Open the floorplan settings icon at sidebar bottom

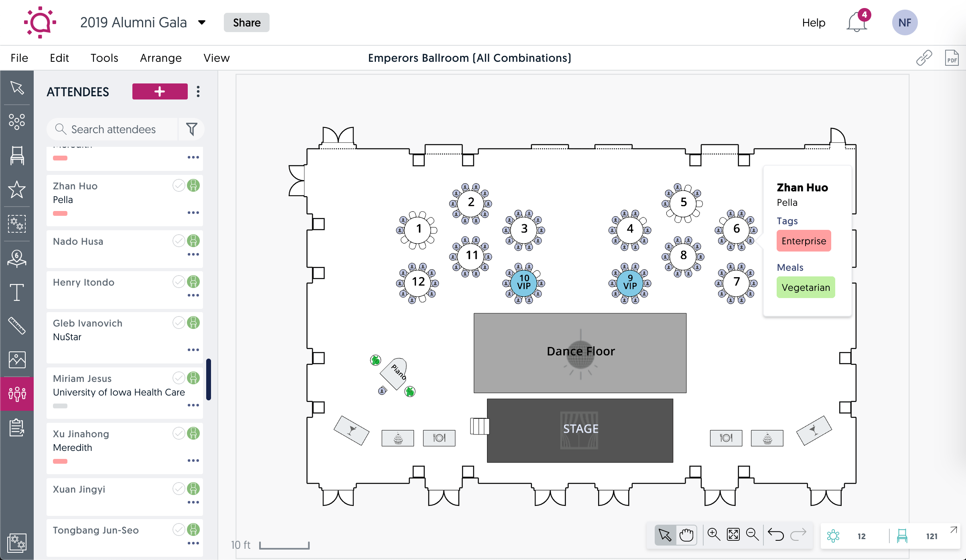17,543
